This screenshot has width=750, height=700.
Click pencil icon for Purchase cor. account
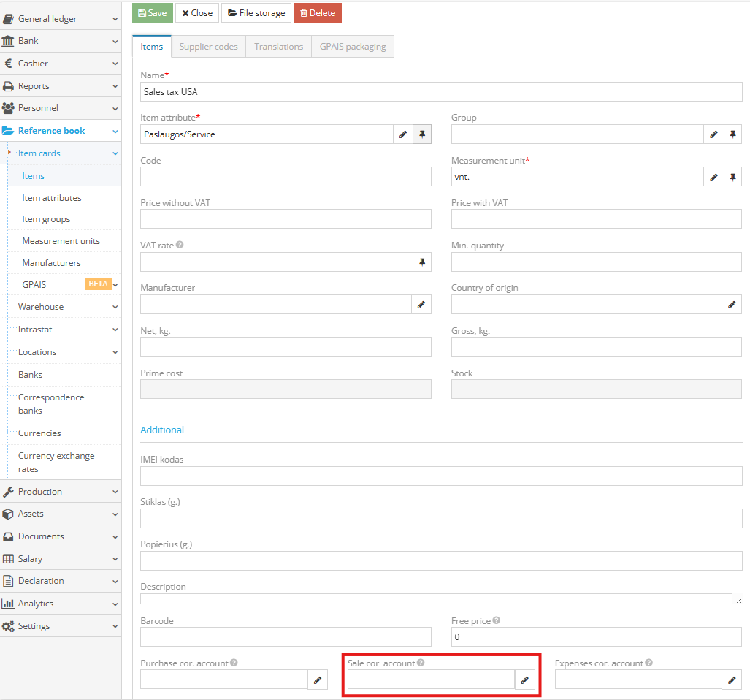pos(318,680)
